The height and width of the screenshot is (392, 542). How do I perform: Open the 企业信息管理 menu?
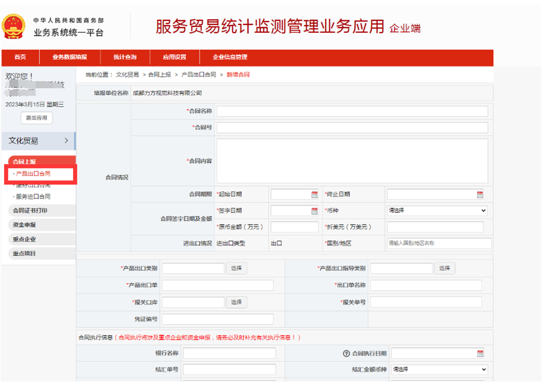point(229,57)
